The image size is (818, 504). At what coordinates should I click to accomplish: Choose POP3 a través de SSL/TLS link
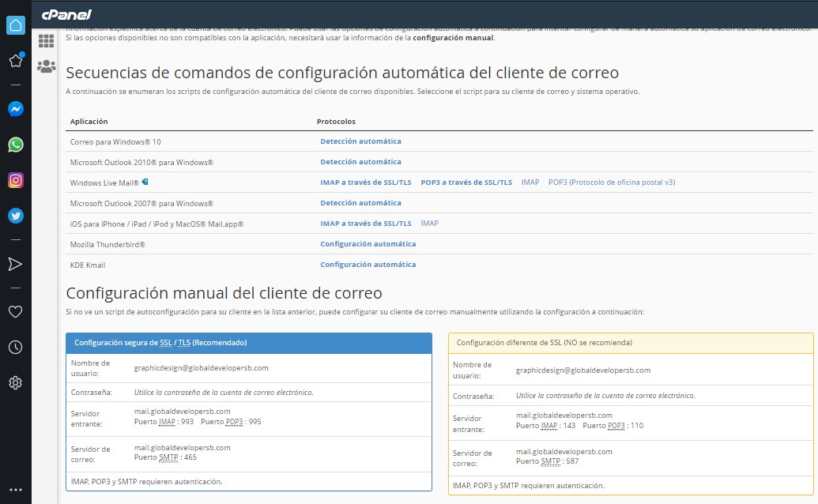coord(466,182)
